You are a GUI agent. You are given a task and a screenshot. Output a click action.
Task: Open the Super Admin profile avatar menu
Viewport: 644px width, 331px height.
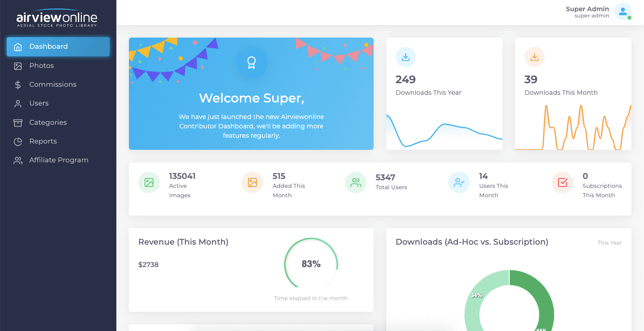coord(623,12)
